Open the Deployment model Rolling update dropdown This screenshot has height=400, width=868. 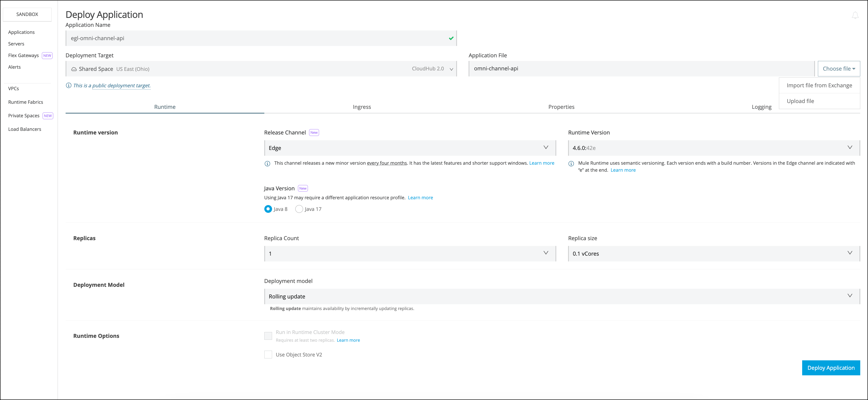click(x=562, y=296)
